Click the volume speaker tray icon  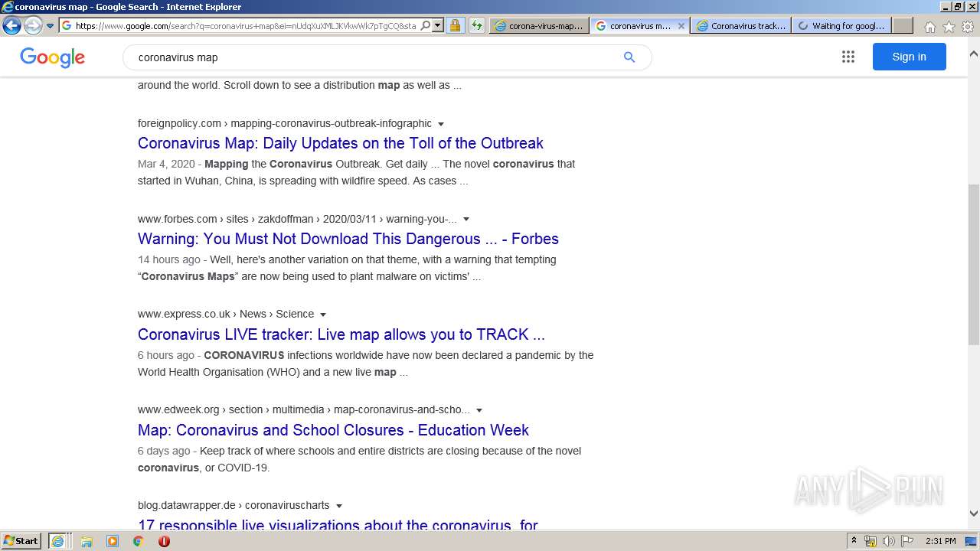(888, 541)
